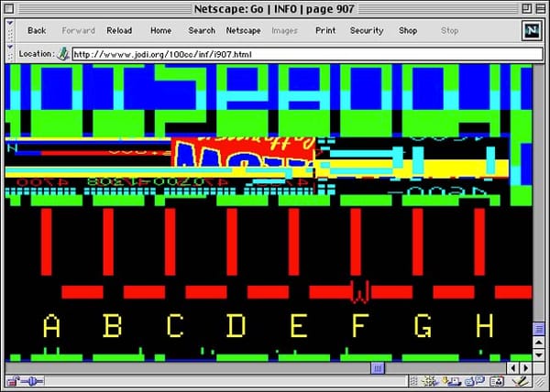Click the yellow letter B on the page
Viewport: 550px width, 392px height.
113,325
